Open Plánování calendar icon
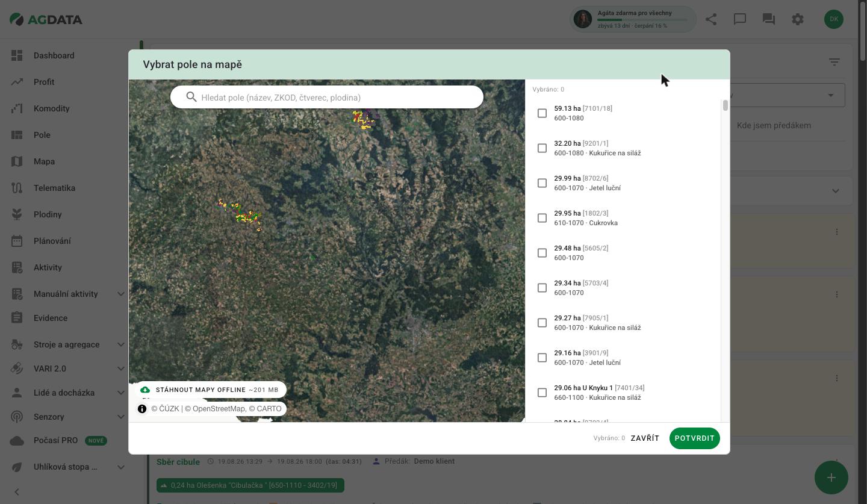 point(17,241)
